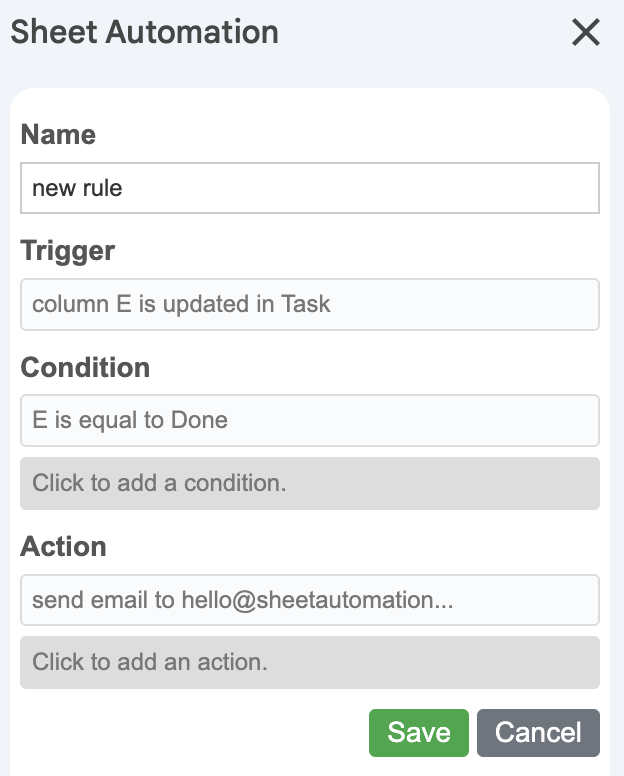Save the new automation rule
Viewport: 624px width, 776px height.
coord(418,733)
